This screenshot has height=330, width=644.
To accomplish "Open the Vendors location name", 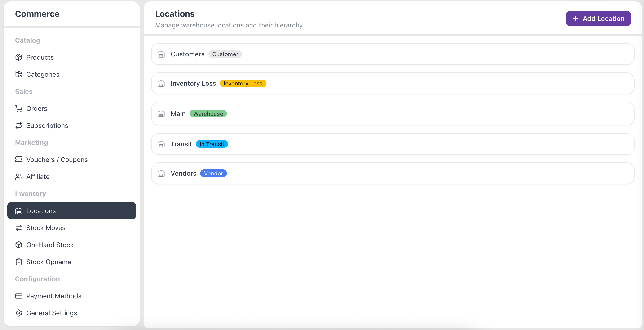I will (x=184, y=173).
